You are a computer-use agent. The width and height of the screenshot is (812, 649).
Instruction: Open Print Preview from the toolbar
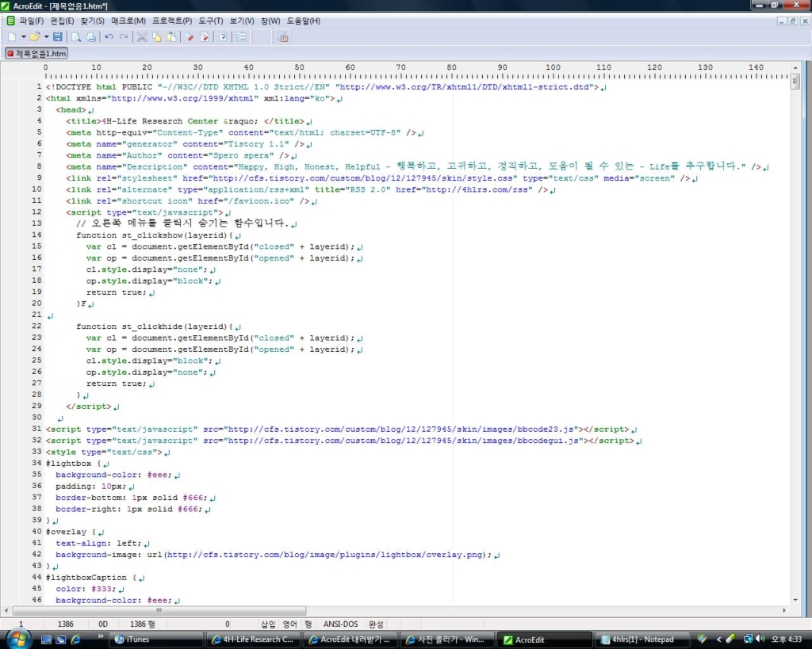(76, 36)
